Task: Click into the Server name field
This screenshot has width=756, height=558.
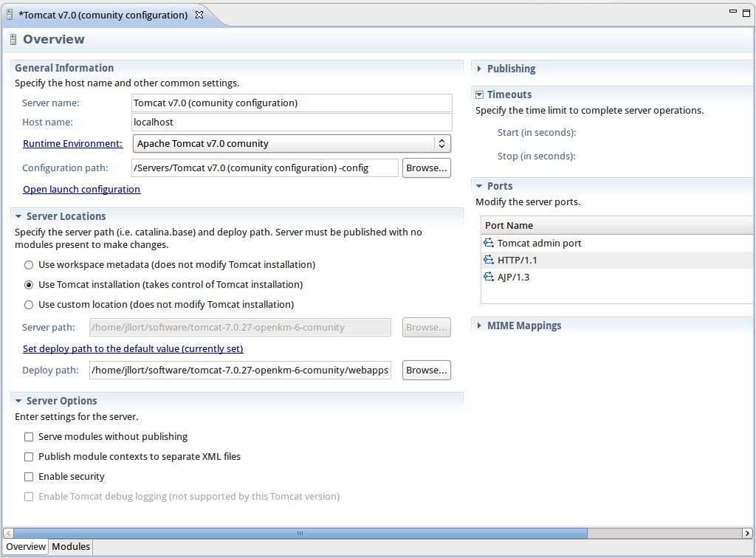Action: 292,103
